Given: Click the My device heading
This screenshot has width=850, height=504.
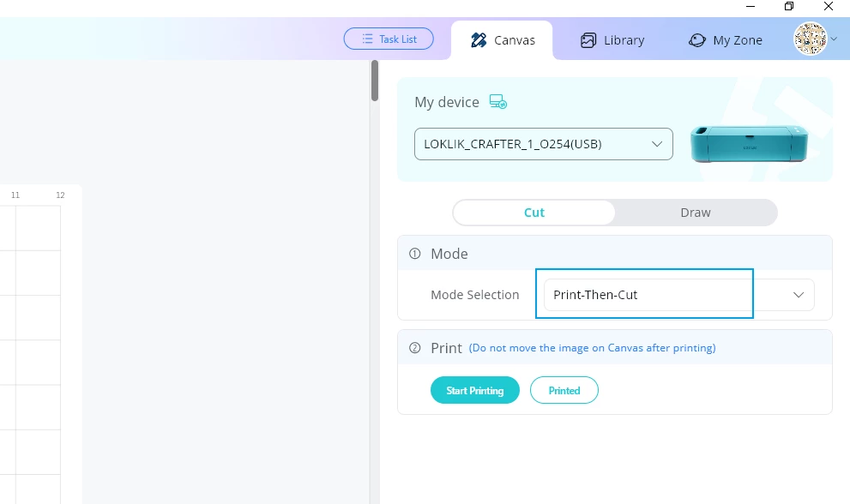Looking at the screenshot, I should point(447,102).
